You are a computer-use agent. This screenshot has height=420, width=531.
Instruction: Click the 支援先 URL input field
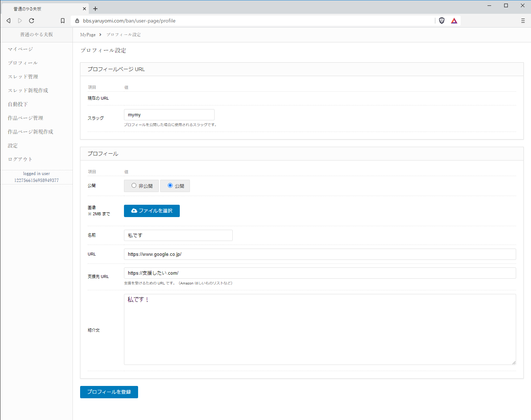[x=320, y=273]
